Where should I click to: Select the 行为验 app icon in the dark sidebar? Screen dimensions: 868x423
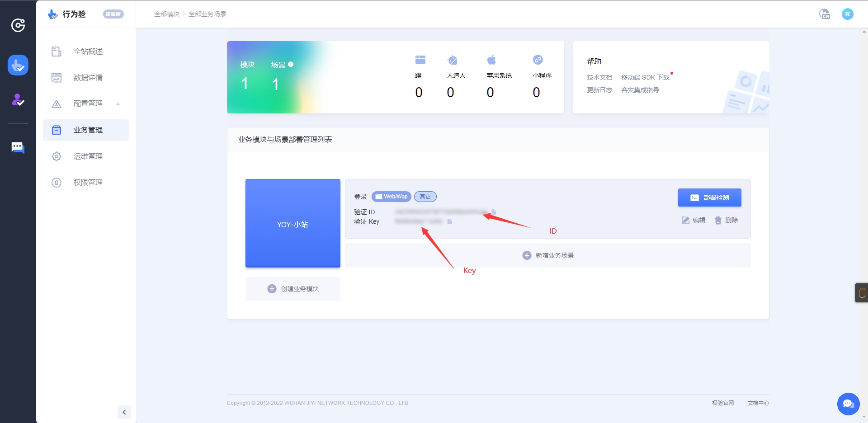[x=18, y=65]
